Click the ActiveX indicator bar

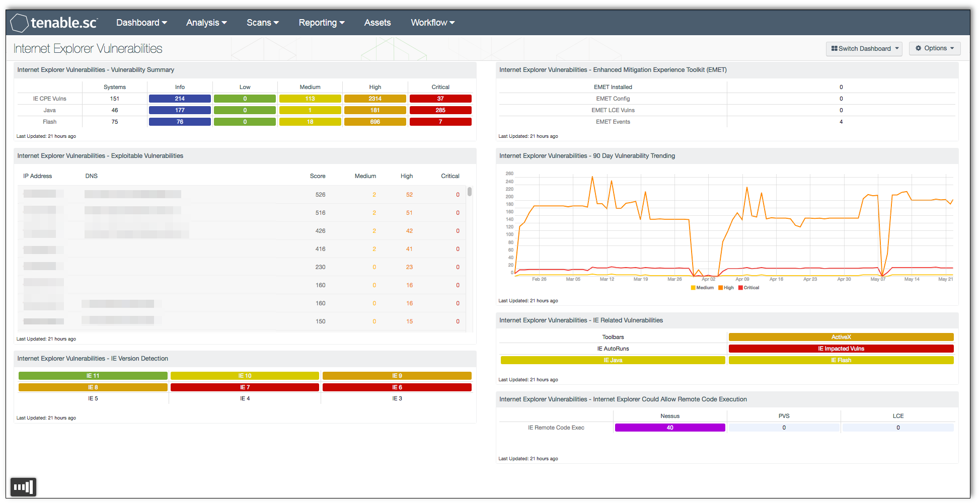click(841, 337)
